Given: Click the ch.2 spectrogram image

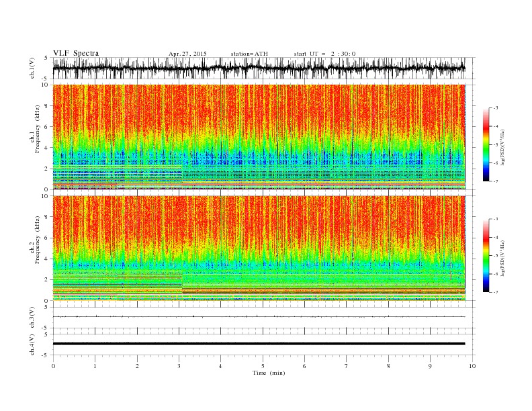Looking at the screenshot, I should coord(259,248).
